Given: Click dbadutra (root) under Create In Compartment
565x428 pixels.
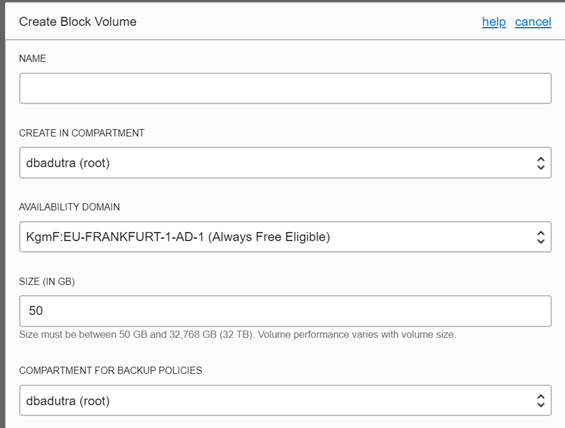Looking at the screenshot, I should pos(68,163).
